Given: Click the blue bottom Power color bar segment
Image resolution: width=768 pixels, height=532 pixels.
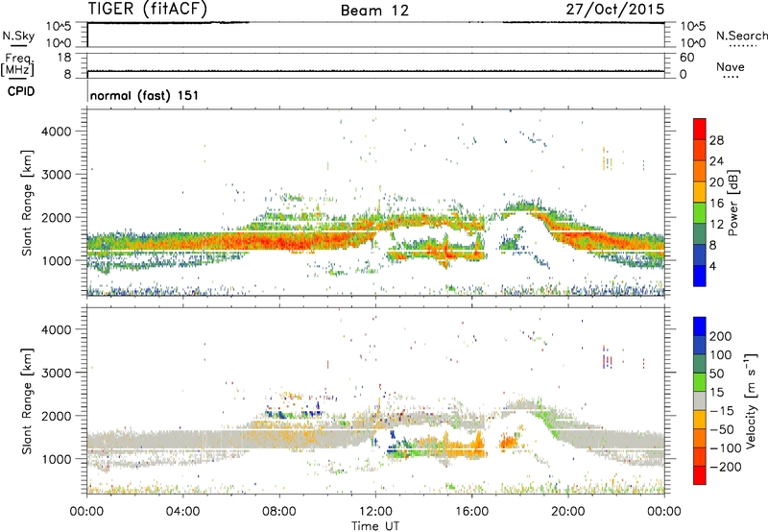Looking at the screenshot, I should click(x=700, y=276).
